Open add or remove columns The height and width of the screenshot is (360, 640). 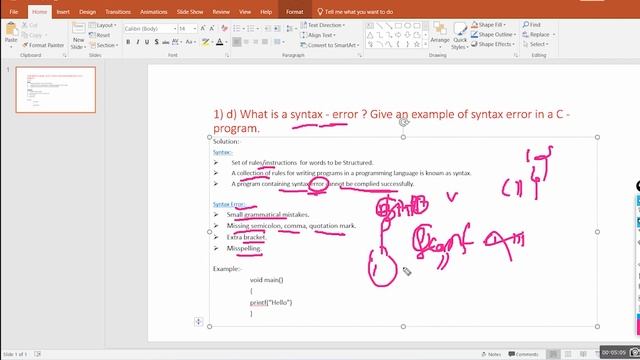tap(279, 42)
